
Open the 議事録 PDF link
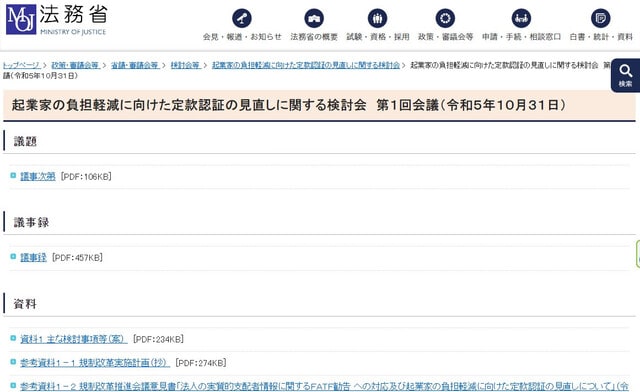point(33,258)
